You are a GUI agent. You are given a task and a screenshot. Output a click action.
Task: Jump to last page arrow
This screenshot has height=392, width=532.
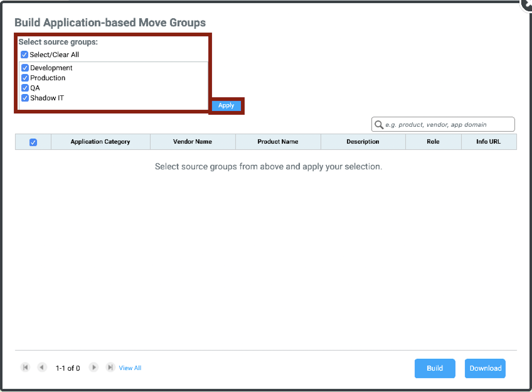(x=110, y=367)
